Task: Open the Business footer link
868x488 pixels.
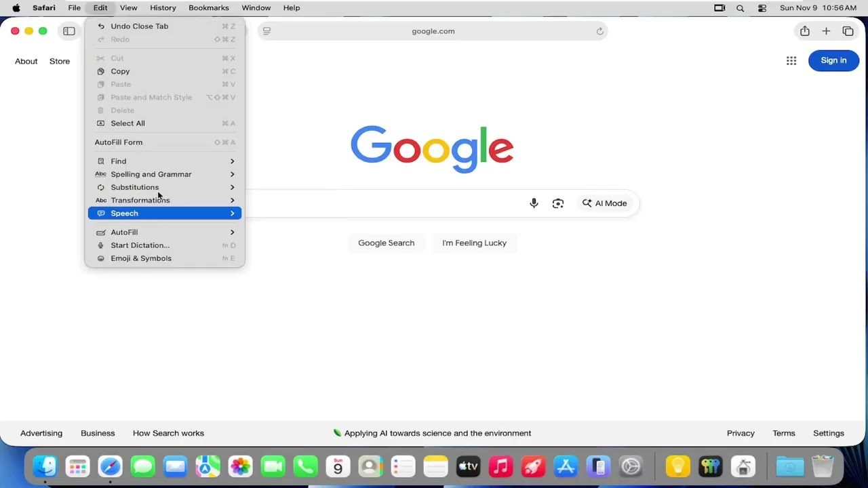Action: [98, 433]
